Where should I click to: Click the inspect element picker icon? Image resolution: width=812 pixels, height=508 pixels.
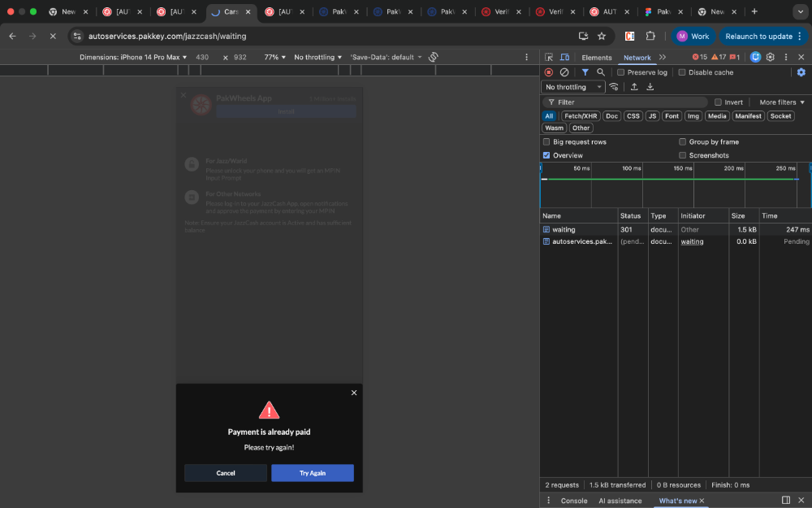coord(549,58)
